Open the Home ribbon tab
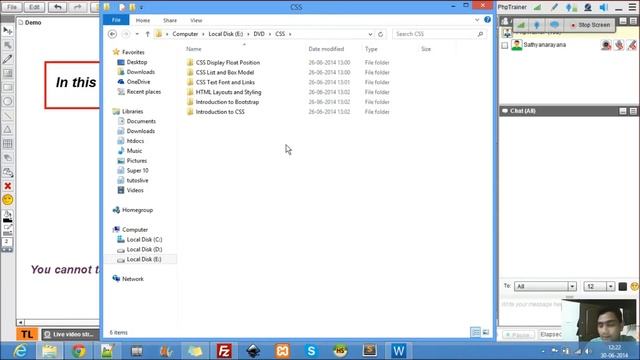Image resolution: width=640 pixels, height=360 pixels. click(x=143, y=20)
